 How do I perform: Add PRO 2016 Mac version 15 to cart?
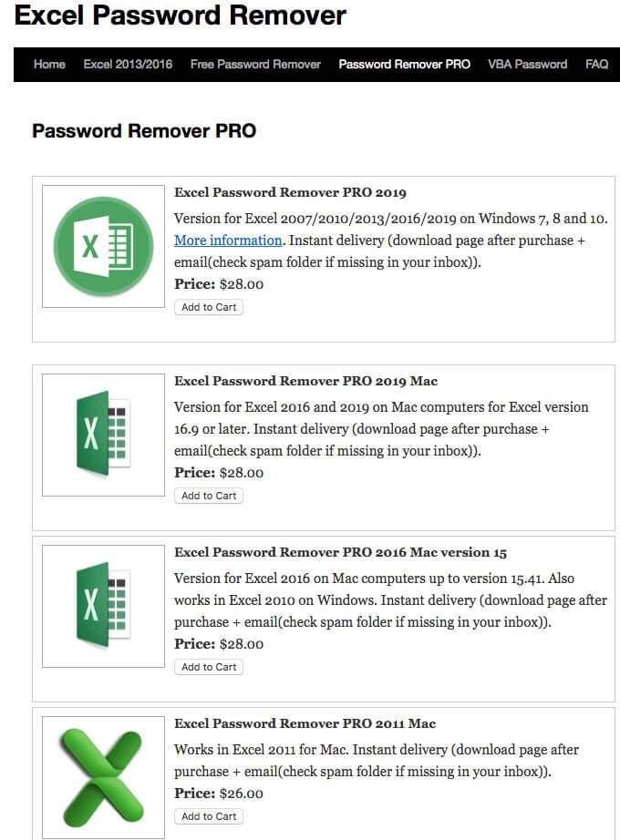[x=209, y=668]
